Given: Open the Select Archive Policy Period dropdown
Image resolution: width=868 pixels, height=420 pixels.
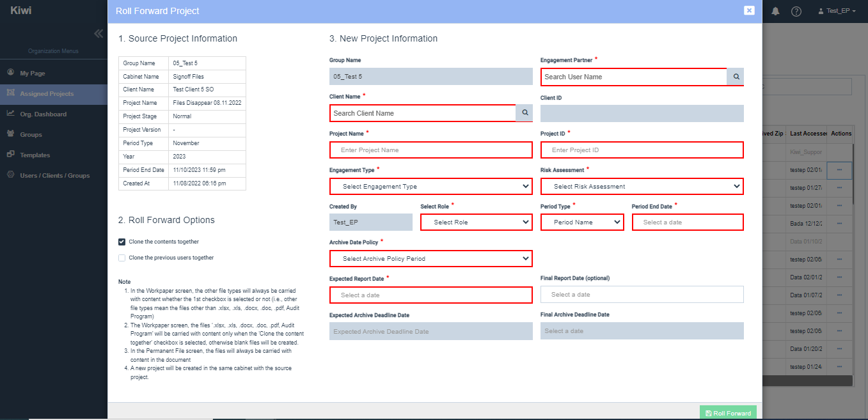Looking at the screenshot, I should point(430,258).
